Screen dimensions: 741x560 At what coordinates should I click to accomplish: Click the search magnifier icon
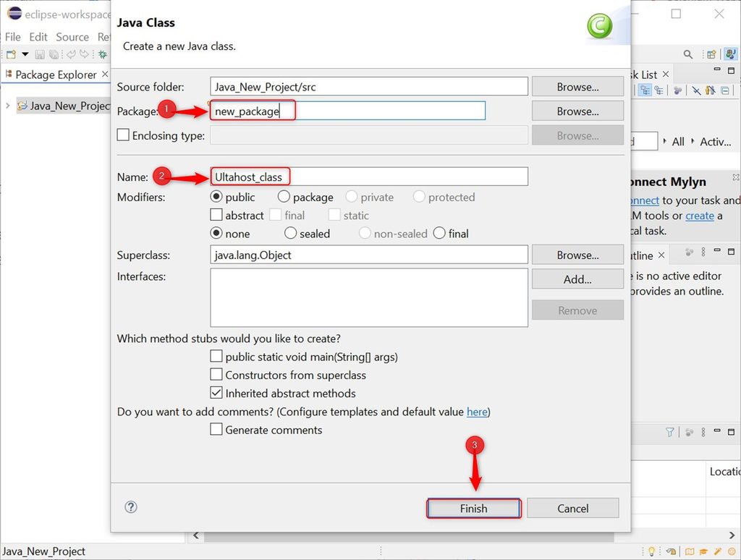tap(688, 54)
